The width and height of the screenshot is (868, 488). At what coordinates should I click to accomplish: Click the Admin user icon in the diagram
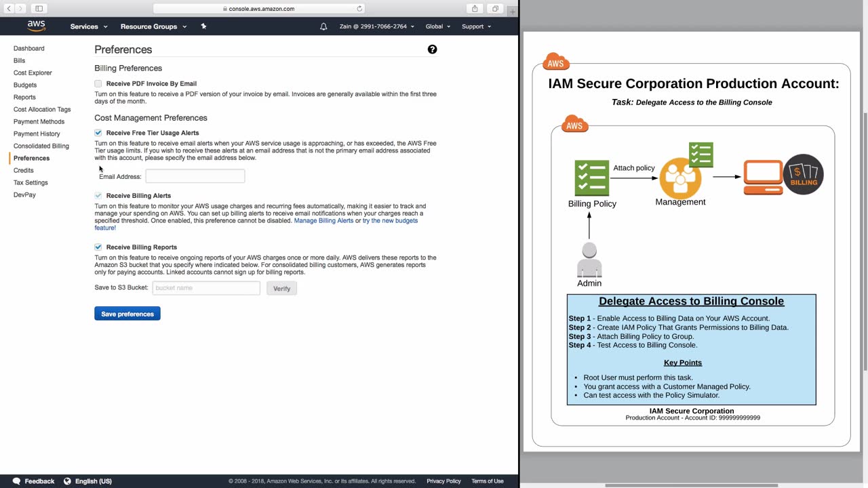[x=589, y=260]
